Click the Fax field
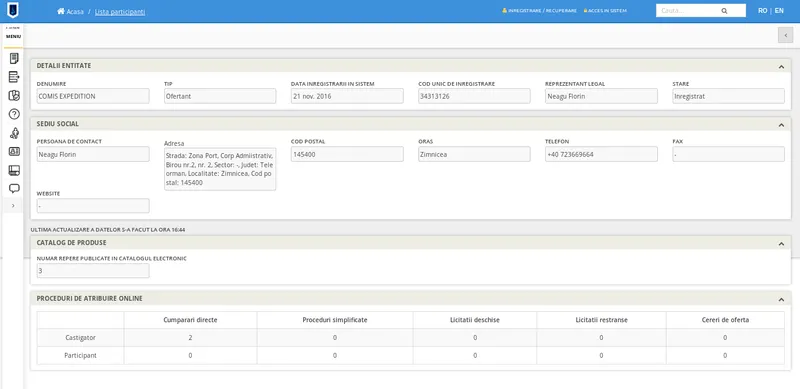Viewport: 800px width, 389px height. coord(729,154)
